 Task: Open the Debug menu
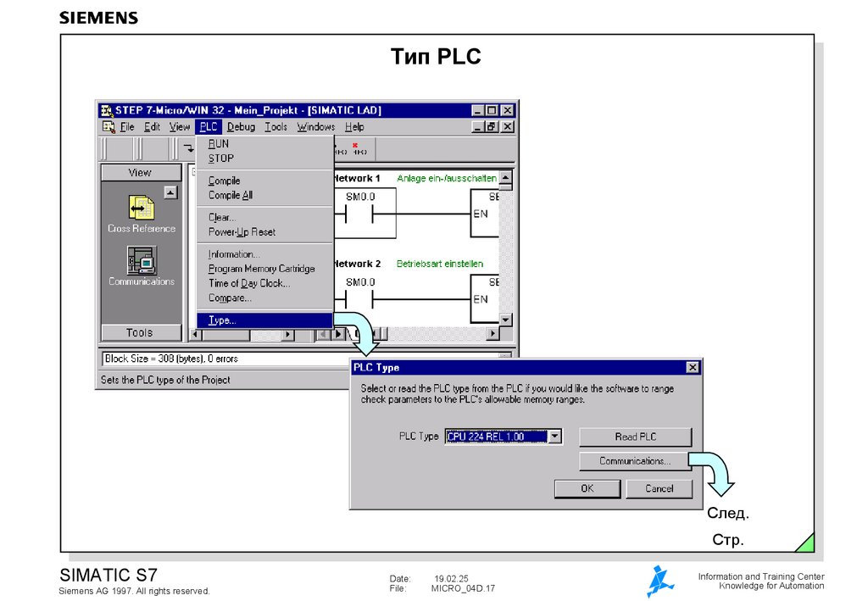[x=241, y=127]
